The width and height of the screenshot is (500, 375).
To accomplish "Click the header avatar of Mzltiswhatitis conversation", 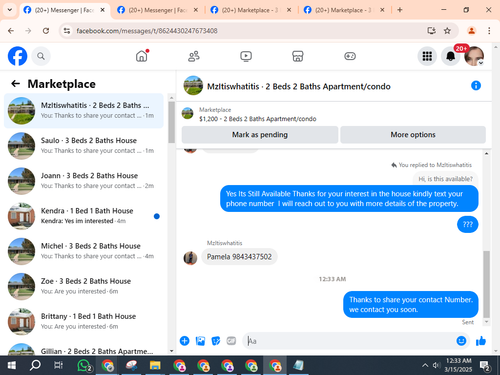I will 193,85.
